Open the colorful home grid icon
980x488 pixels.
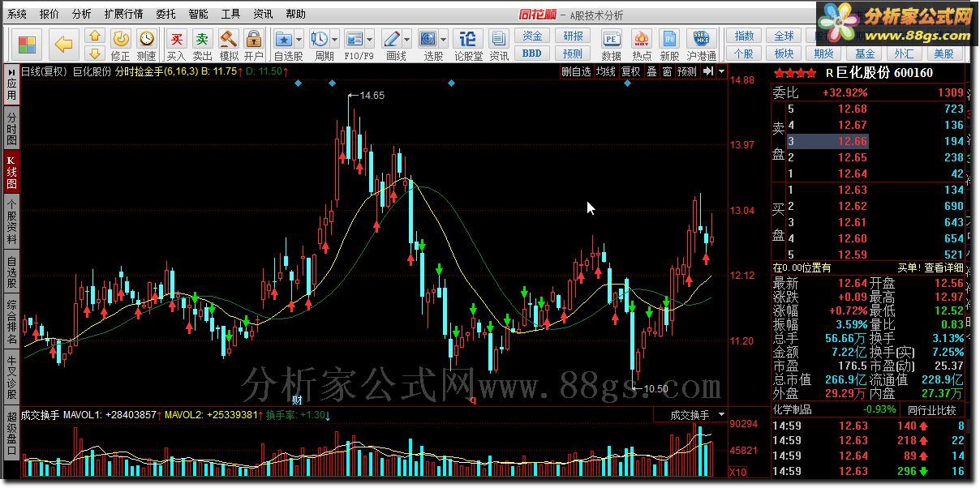pos(27,44)
